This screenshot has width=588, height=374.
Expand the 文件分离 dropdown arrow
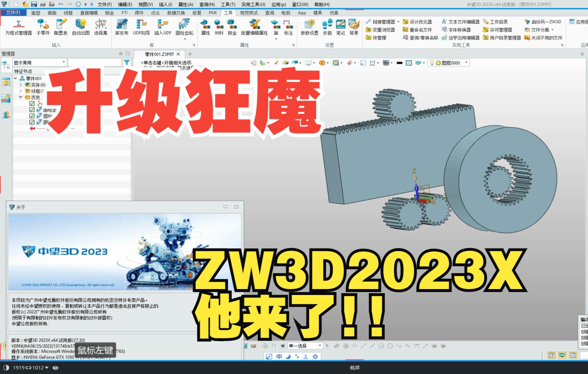553,30
